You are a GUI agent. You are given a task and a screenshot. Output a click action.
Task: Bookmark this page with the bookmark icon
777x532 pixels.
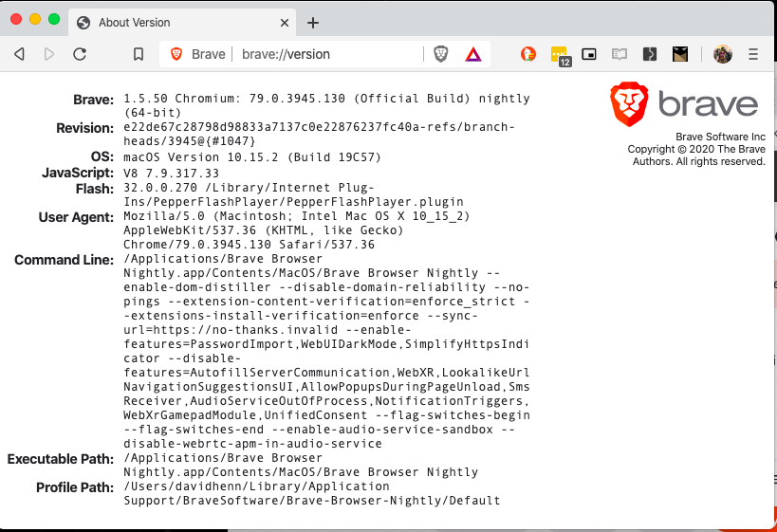pos(139,54)
